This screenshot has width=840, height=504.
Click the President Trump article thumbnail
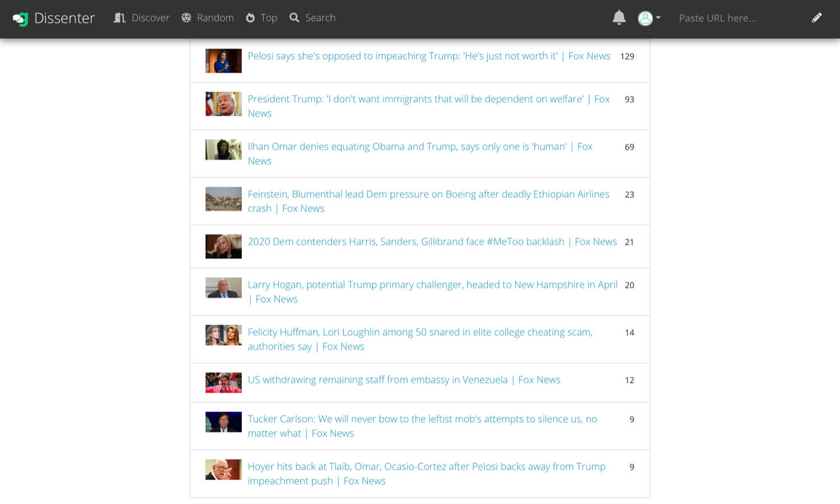223,104
